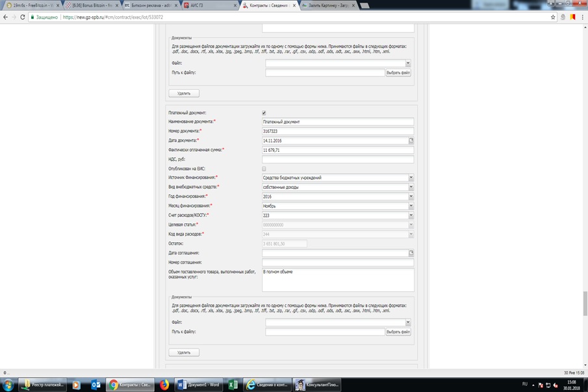Open Реестр платежей taskbar item
The height and width of the screenshot is (392, 588).
point(43,385)
